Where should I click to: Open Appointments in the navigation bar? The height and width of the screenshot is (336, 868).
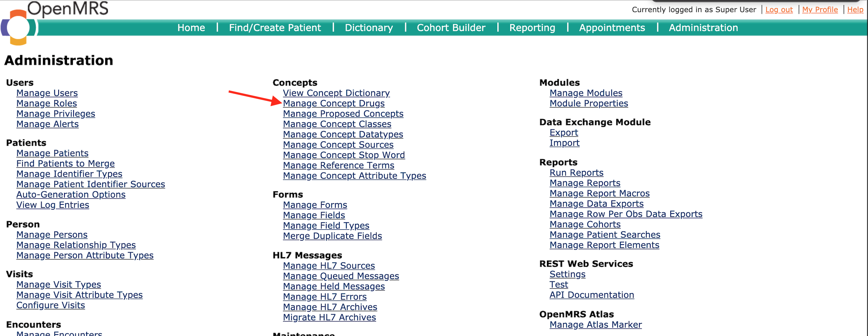click(612, 28)
